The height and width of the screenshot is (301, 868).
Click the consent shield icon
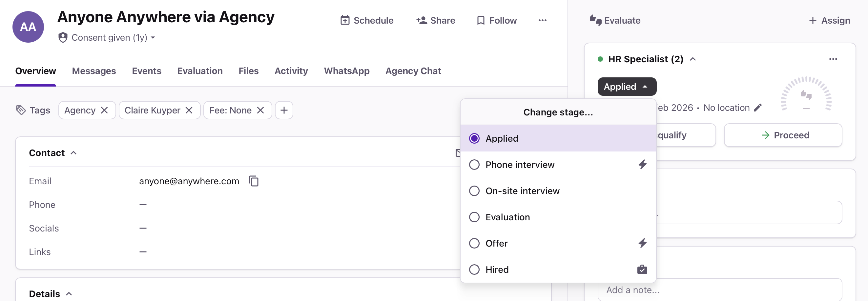coord(63,37)
